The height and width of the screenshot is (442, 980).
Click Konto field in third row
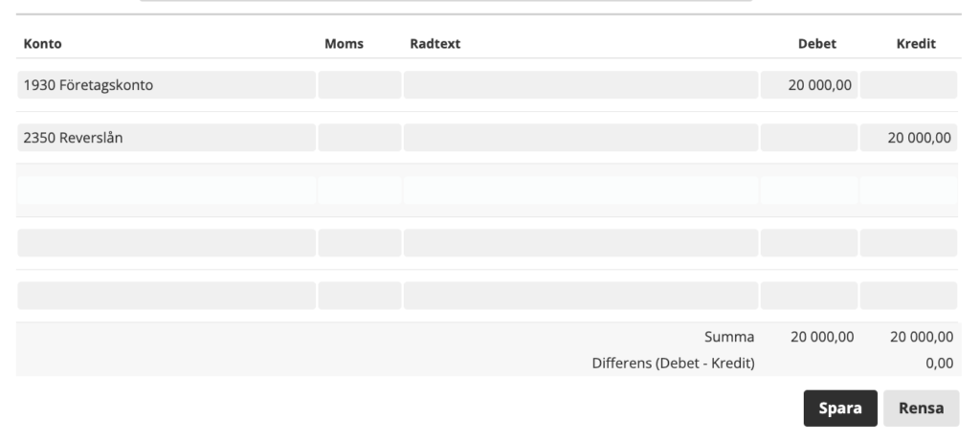[167, 190]
